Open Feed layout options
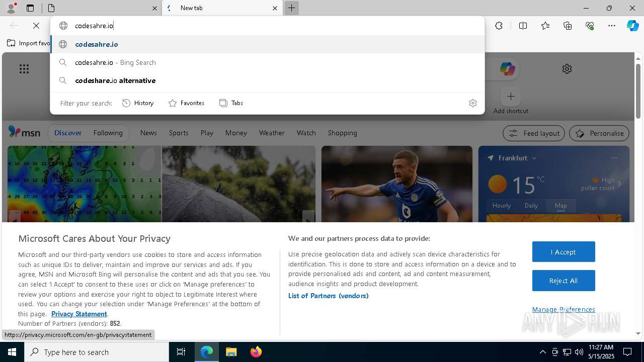This screenshot has height=362, width=644. (534, 133)
